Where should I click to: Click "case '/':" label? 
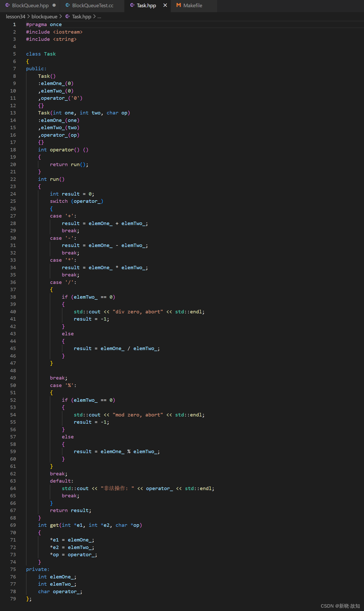[63, 282]
